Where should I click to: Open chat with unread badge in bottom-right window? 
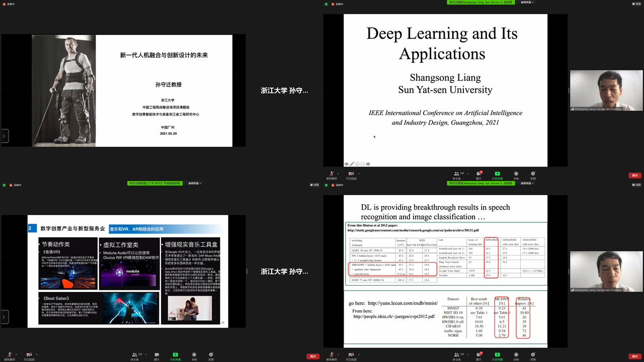tap(479, 355)
